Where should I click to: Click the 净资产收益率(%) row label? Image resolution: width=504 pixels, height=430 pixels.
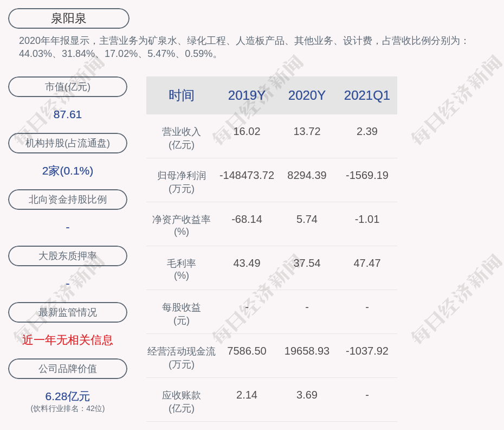[x=182, y=226]
